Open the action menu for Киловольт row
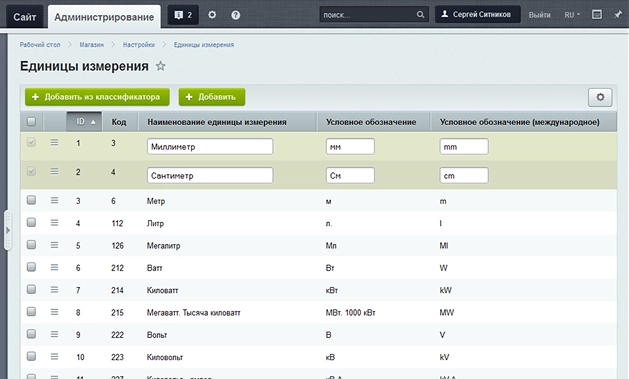 55,356
